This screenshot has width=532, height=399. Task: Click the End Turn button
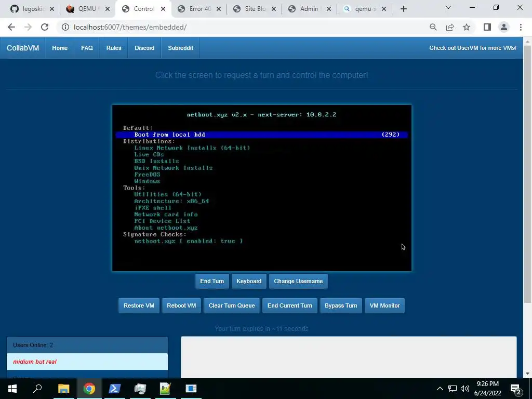coord(212,281)
